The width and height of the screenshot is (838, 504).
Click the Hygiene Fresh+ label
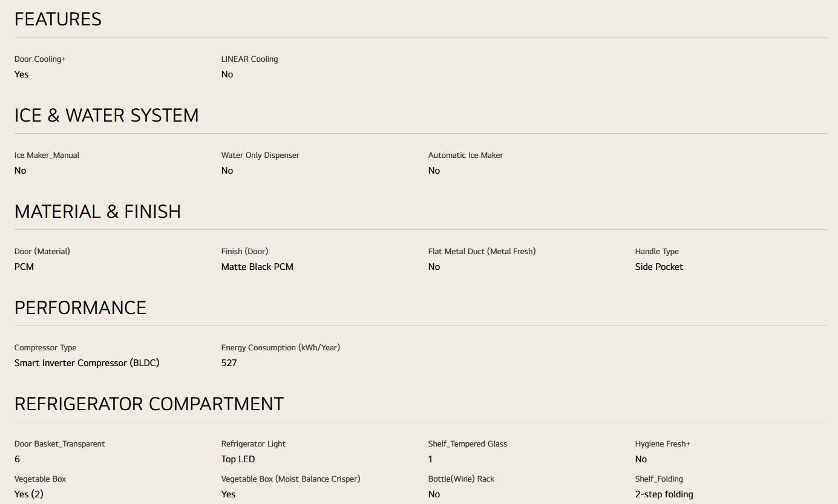(663, 444)
